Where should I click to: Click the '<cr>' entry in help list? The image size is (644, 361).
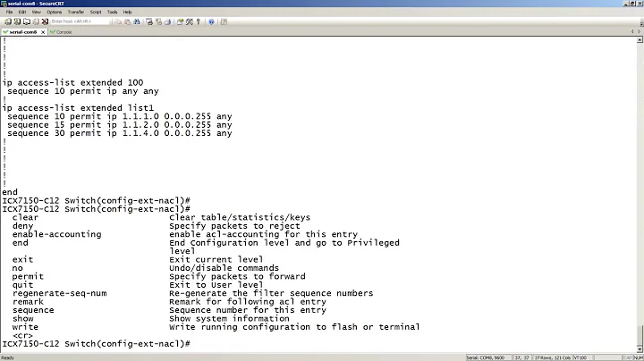pyautogui.click(x=22, y=336)
